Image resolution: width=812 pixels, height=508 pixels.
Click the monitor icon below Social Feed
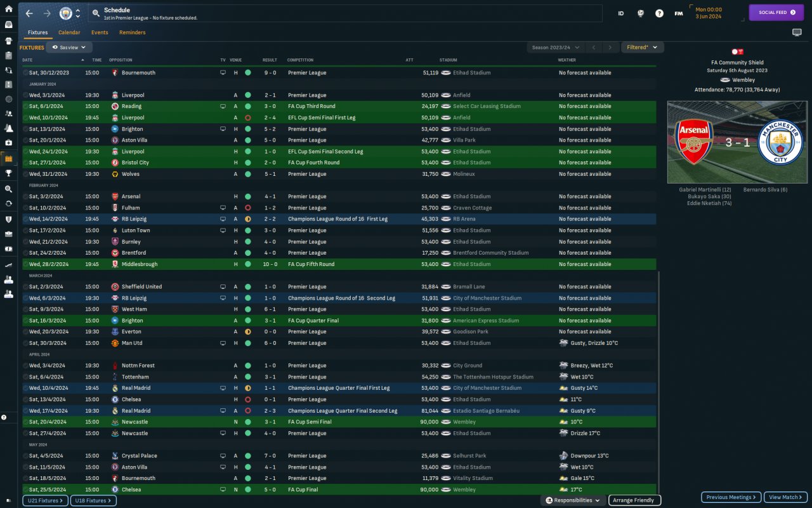(x=797, y=32)
